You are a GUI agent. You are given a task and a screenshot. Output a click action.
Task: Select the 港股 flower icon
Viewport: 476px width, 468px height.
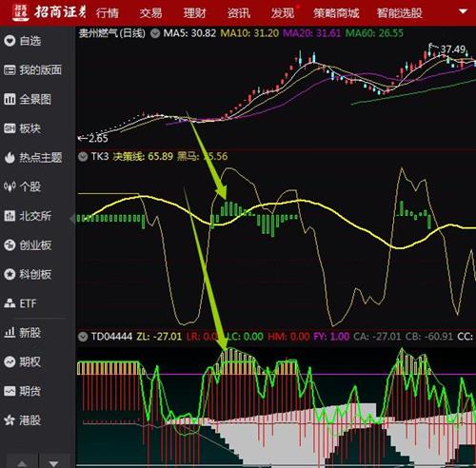10,420
